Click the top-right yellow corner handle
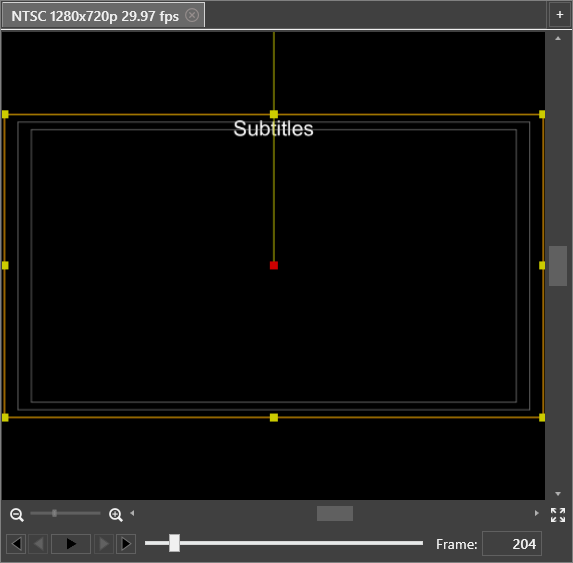Viewport: 573px width, 563px height. (x=542, y=114)
